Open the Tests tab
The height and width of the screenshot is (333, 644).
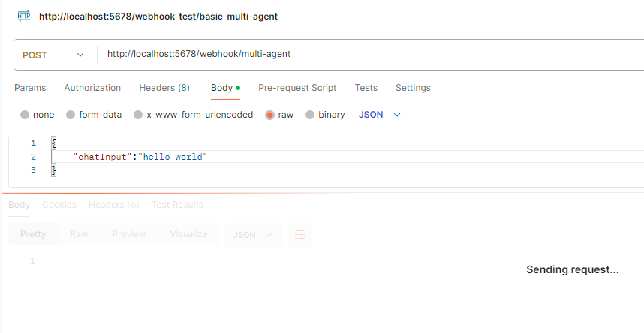[366, 88]
